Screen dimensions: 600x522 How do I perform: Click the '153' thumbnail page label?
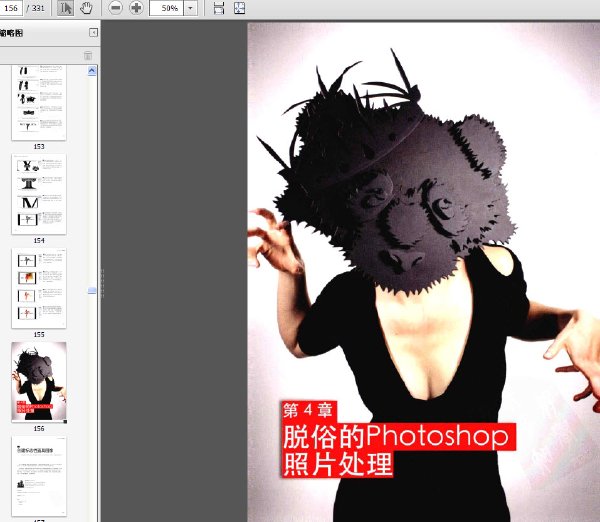(x=39, y=147)
